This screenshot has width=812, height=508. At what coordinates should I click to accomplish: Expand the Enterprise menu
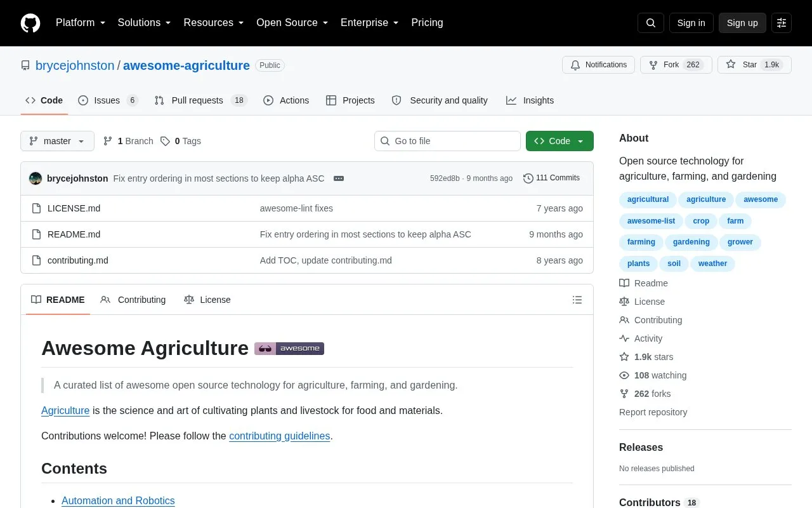(370, 23)
